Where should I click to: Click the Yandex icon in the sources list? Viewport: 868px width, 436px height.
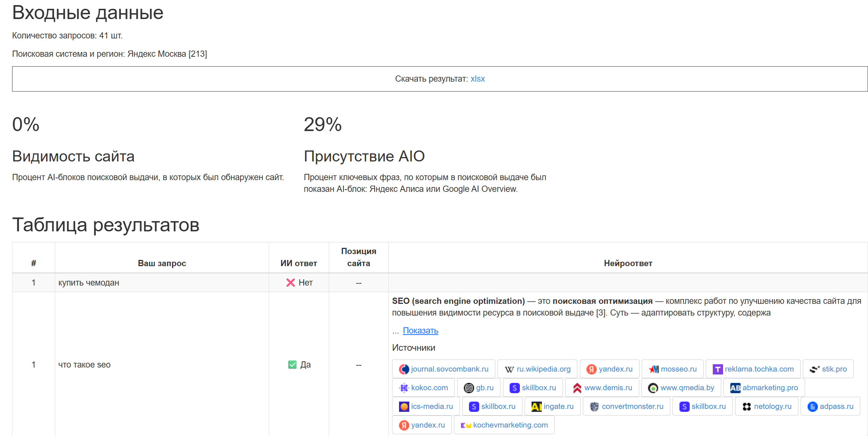(x=592, y=369)
